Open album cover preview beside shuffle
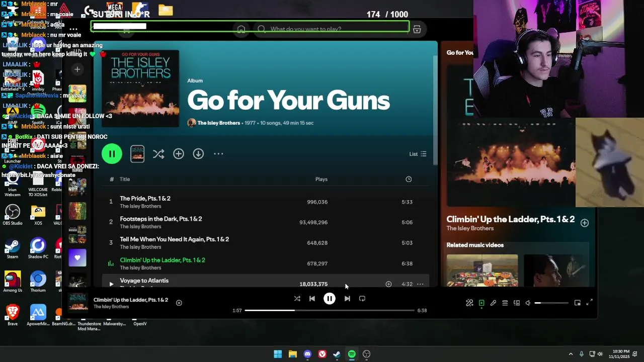The image size is (644, 362). [x=137, y=154]
